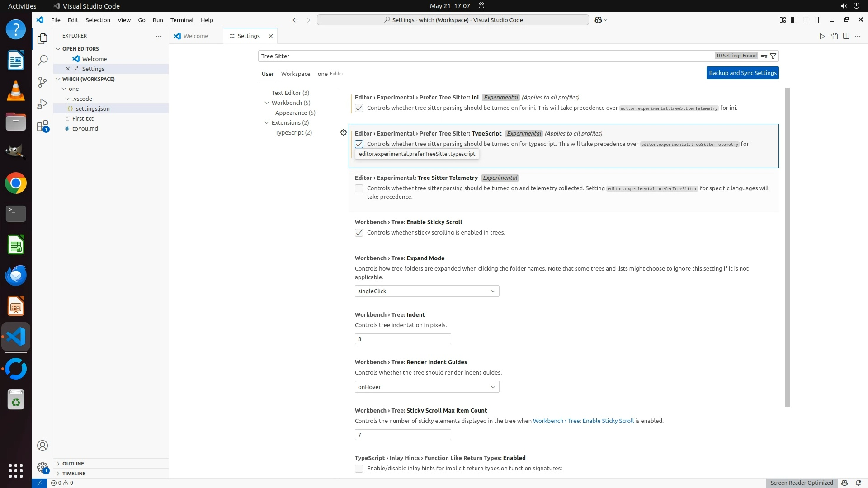Collapse the Workbench settings category
This screenshot has width=868, height=488.
[267, 103]
